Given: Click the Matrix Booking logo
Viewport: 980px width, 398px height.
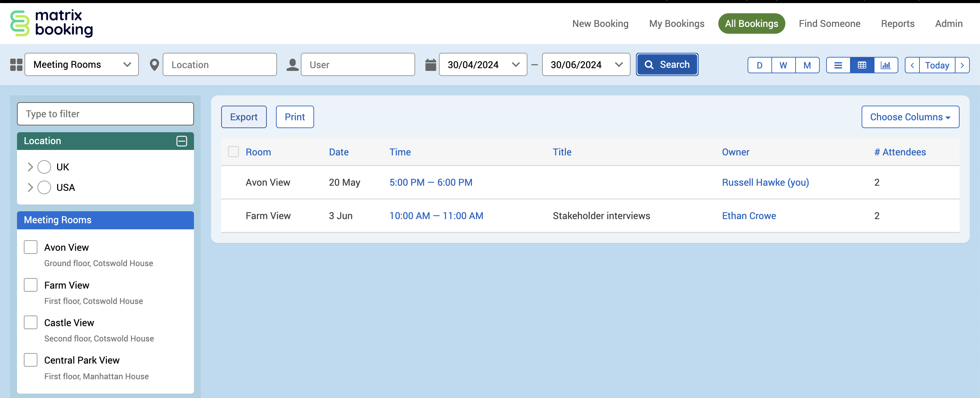Looking at the screenshot, I should [51, 23].
